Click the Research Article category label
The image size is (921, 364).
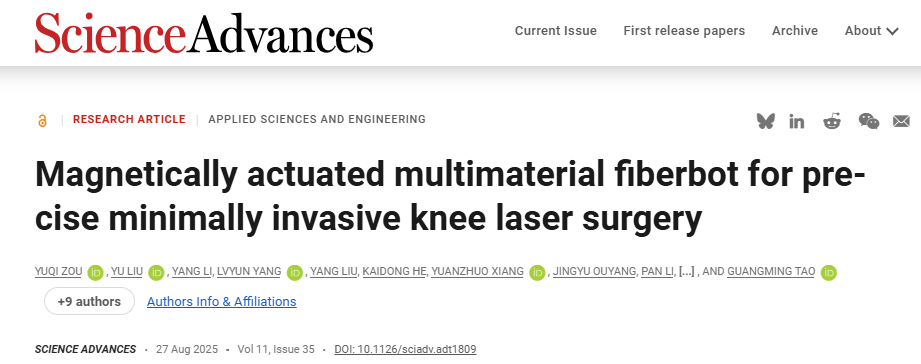click(x=129, y=119)
